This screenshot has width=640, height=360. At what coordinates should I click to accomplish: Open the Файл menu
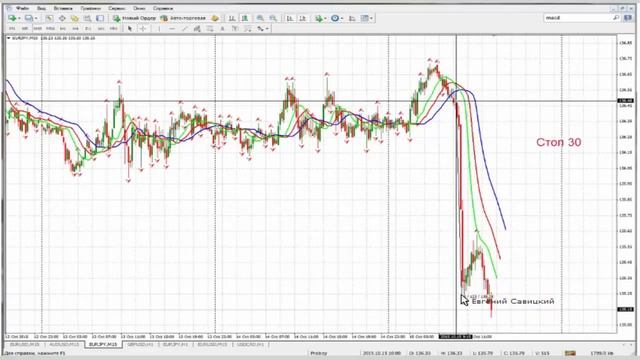24,8
